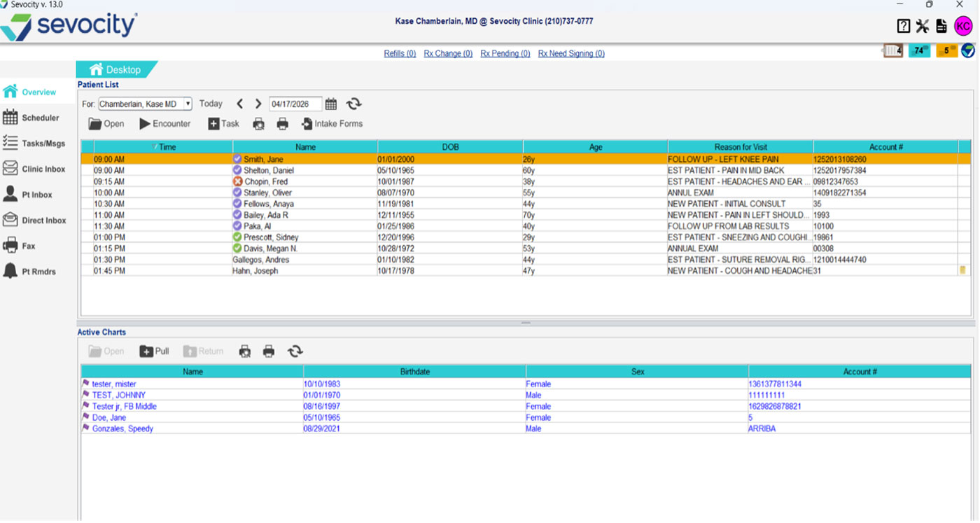The height and width of the screenshot is (523, 980).
Task: Click purple flag icon beside Doe, Jane
Action: click(x=86, y=417)
